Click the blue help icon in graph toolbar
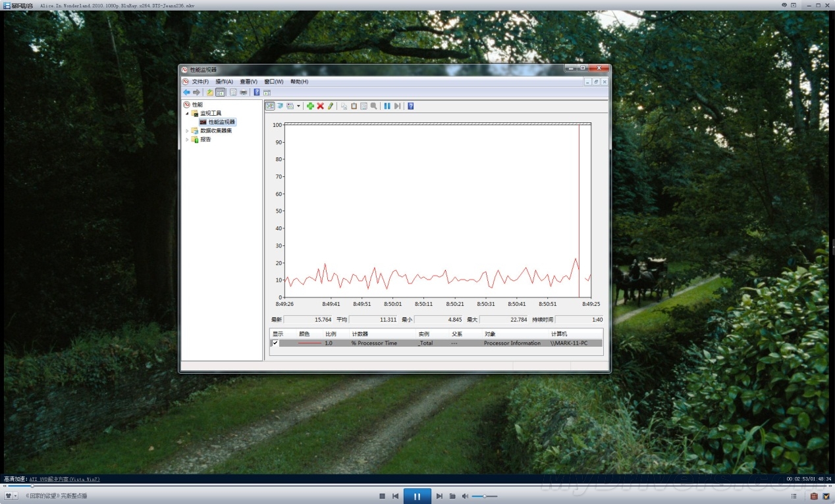 point(410,106)
